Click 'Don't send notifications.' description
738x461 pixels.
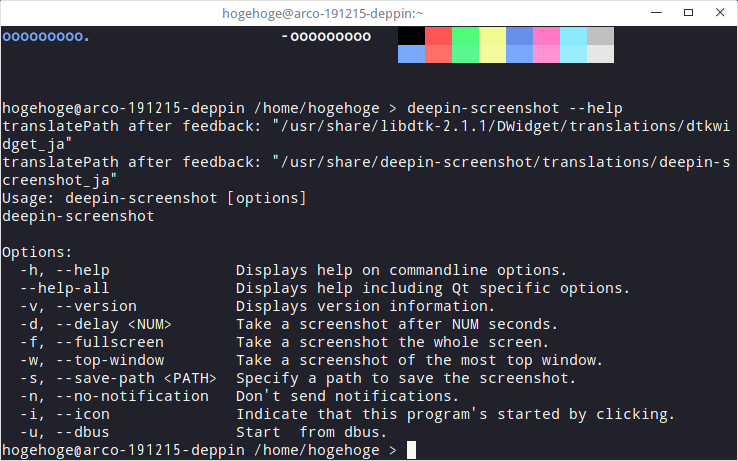coord(347,396)
